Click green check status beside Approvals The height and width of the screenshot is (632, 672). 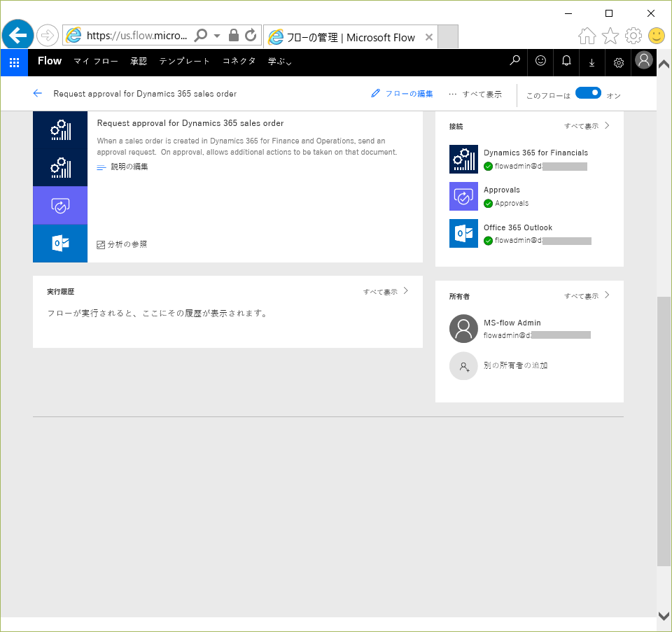coord(488,204)
